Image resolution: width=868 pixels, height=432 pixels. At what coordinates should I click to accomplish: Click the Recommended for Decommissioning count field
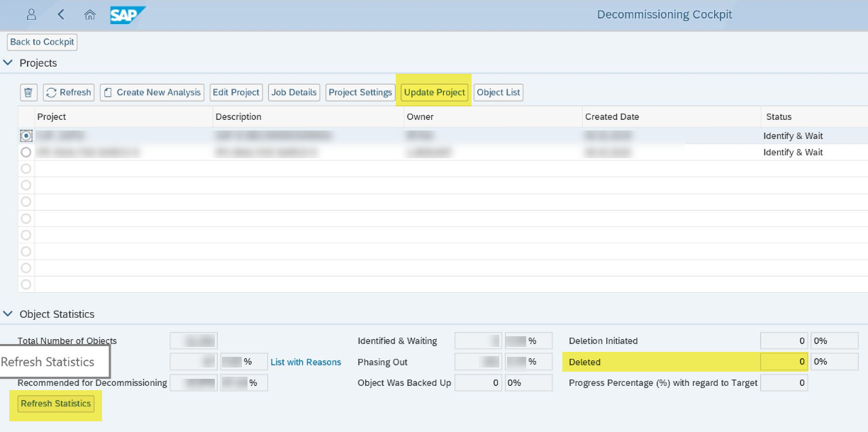[194, 383]
